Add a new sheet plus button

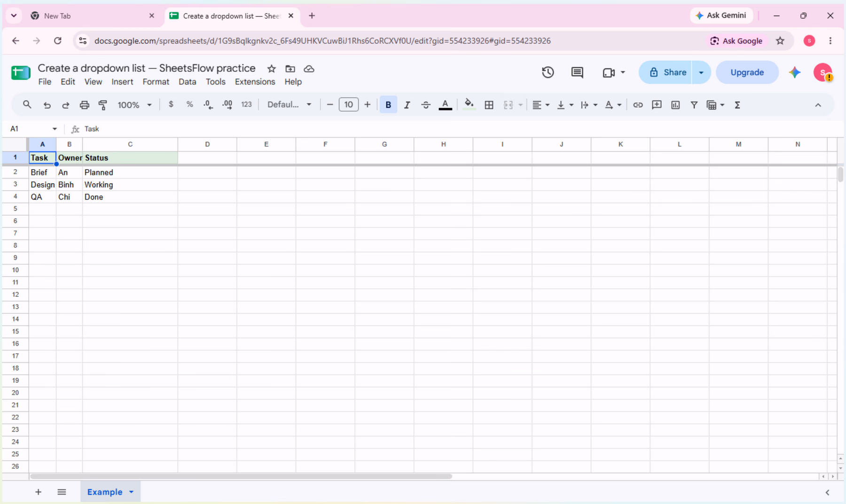click(x=39, y=492)
